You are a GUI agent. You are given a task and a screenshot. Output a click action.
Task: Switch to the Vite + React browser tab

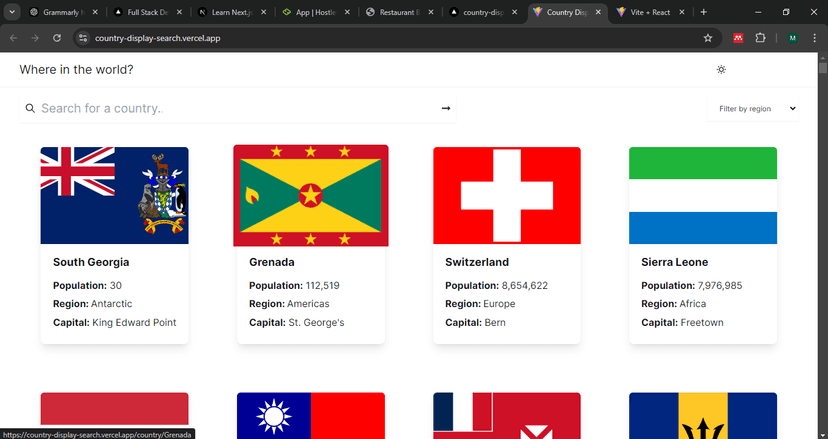[650, 12]
